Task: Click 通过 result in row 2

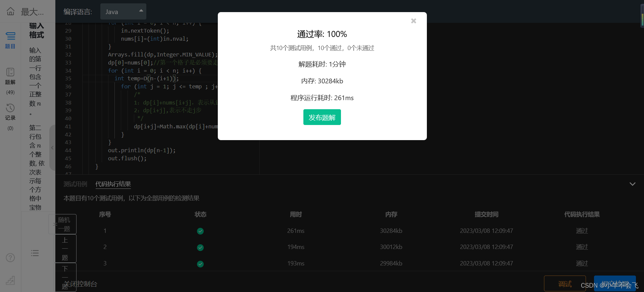Action: pyautogui.click(x=582, y=247)
